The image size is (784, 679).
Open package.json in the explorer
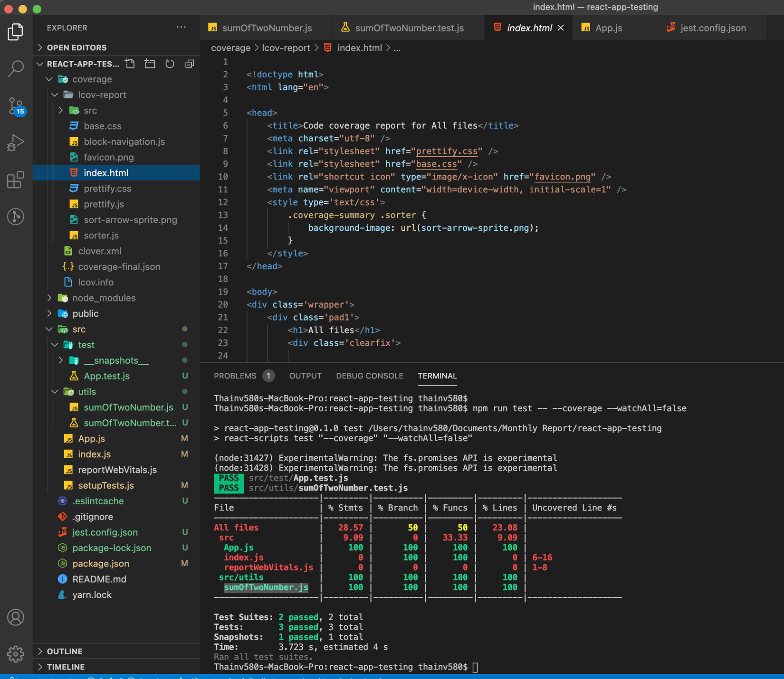(x=101, y=563)
